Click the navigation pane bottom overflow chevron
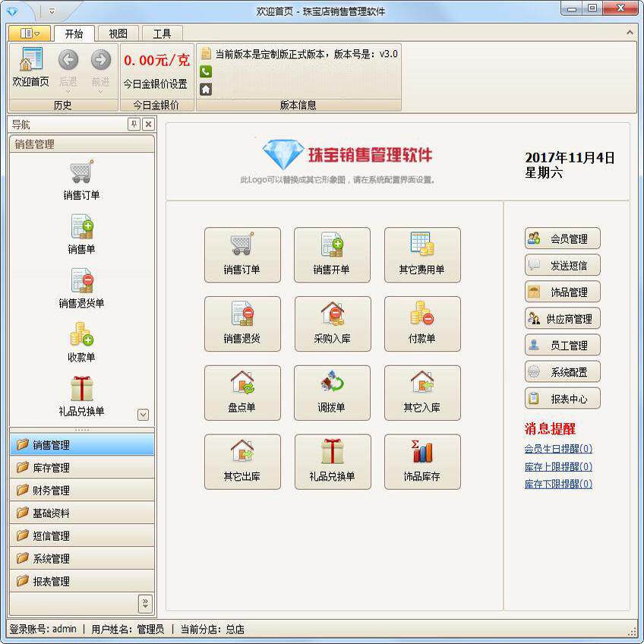This screenshot has height=644, width=644. point(145,603)
